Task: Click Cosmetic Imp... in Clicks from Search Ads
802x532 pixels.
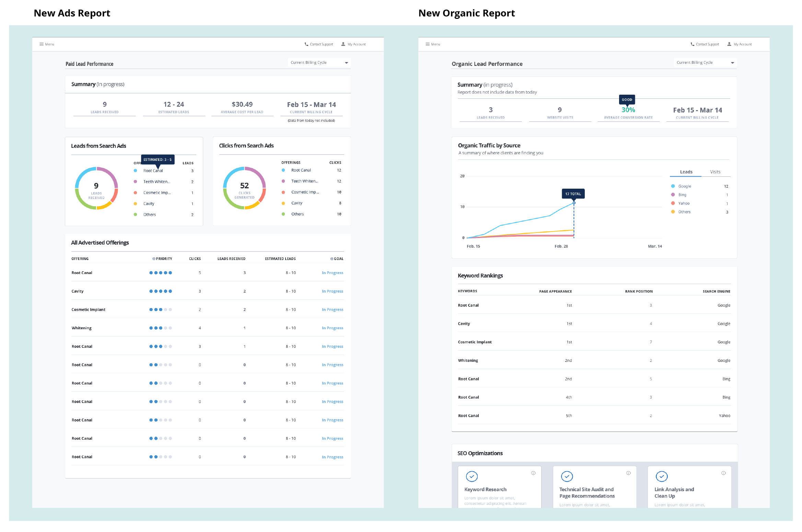Action: pos(305,192)
